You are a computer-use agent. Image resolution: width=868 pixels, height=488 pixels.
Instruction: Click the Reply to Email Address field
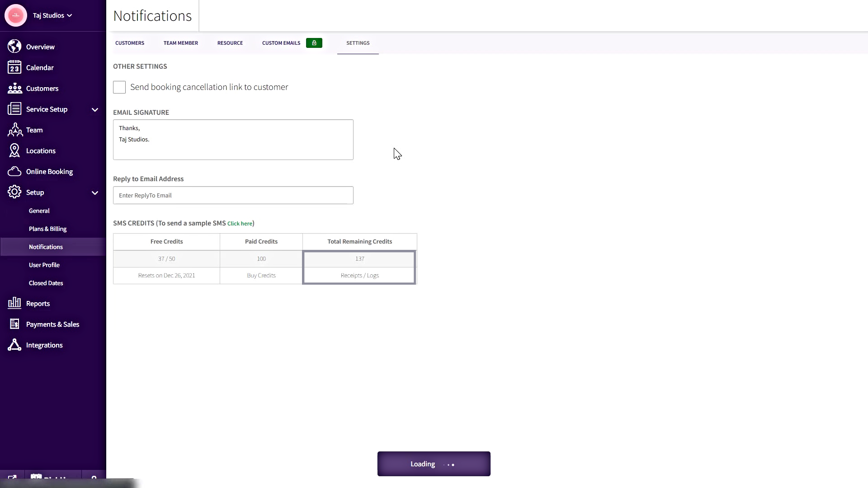(233, 195)
